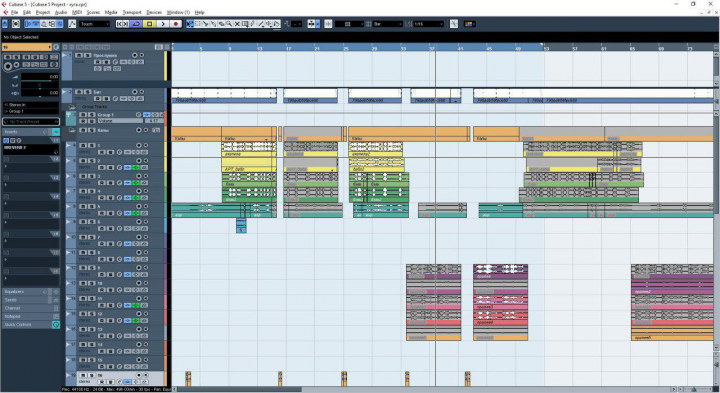Open the No Track Preset selector
Image resolution: width=720 pixels, height=393 pixels.
(31, 122)
